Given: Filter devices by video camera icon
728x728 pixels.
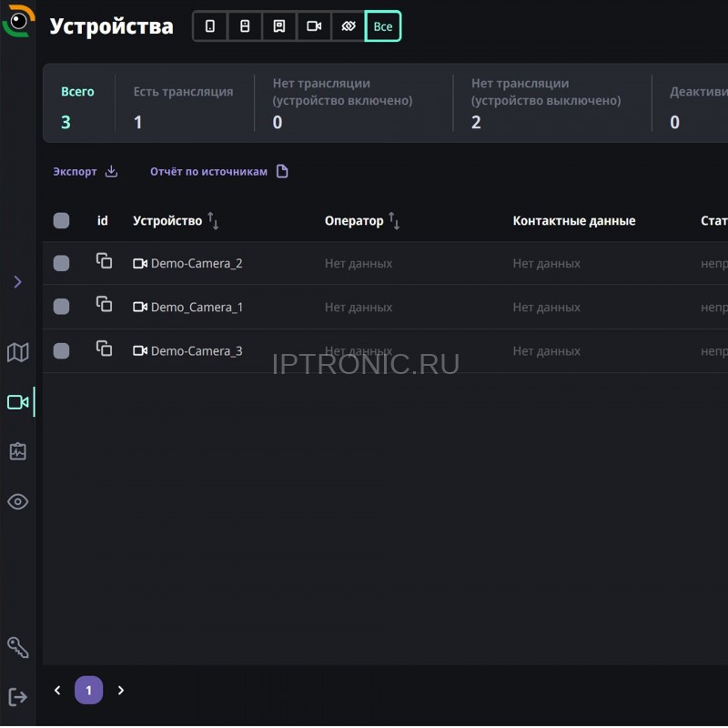Looking at the screenshot, I should pyautogui.click(x=314, y=26).
